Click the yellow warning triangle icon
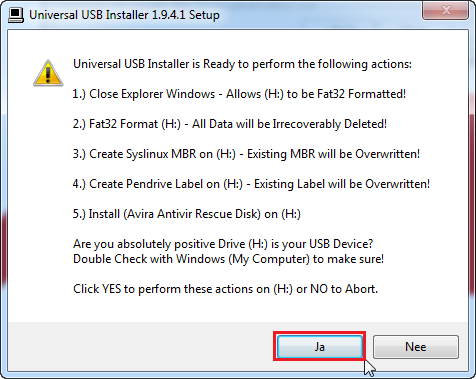This screenshot has width=476, height=379. click(x=48, y=73)
